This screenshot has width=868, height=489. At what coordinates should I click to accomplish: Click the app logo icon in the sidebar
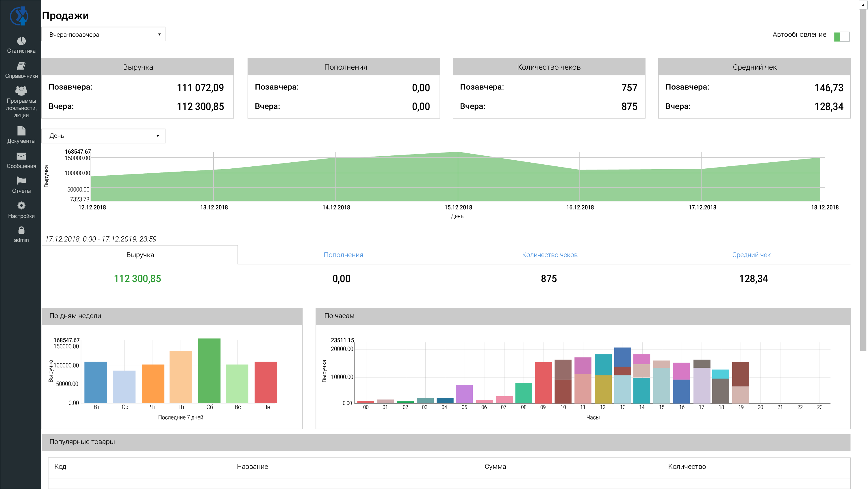point(19,16)
